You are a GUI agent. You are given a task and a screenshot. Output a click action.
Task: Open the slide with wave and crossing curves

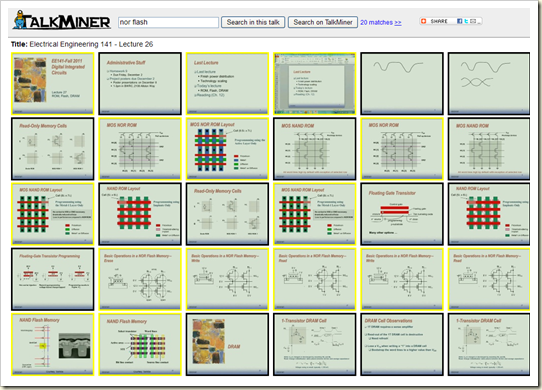pyautogui.click(x=489, y=83)
